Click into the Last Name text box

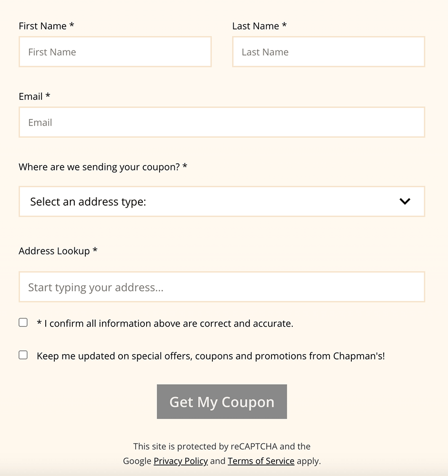tap(328, 52)
